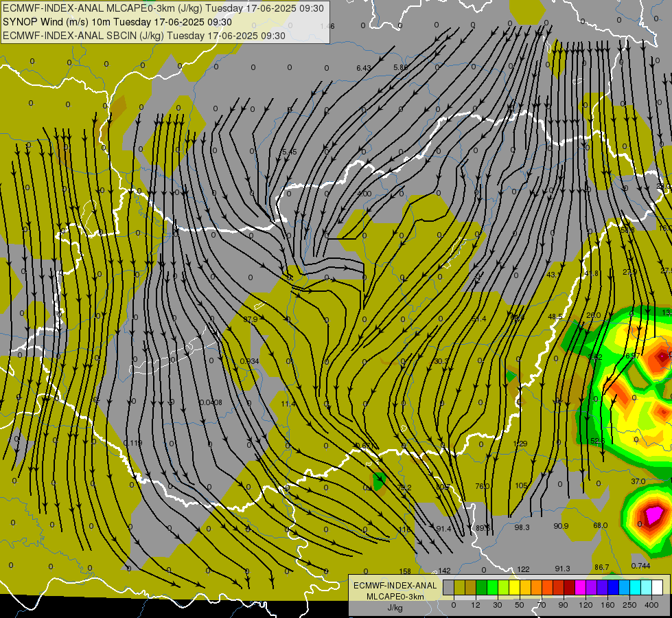Click the map value 91.4
The width and height of the screenshot is (672, 618).
(x=443, y=529)
